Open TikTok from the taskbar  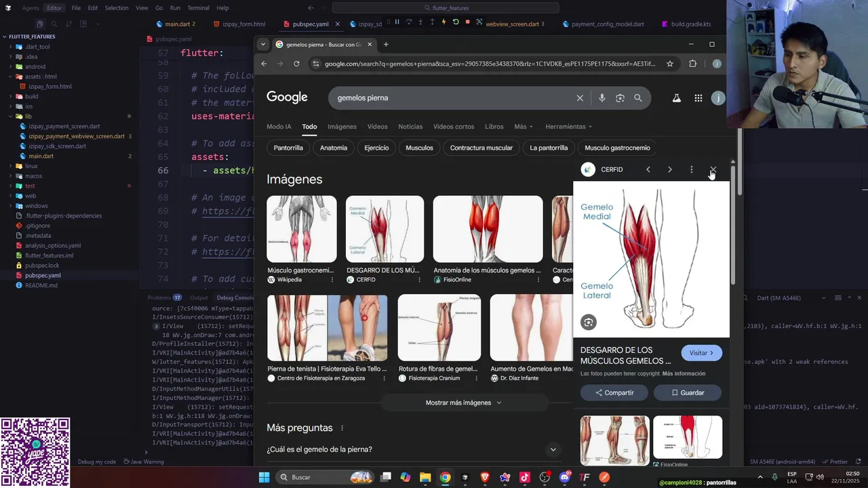[x=525, y=477]
